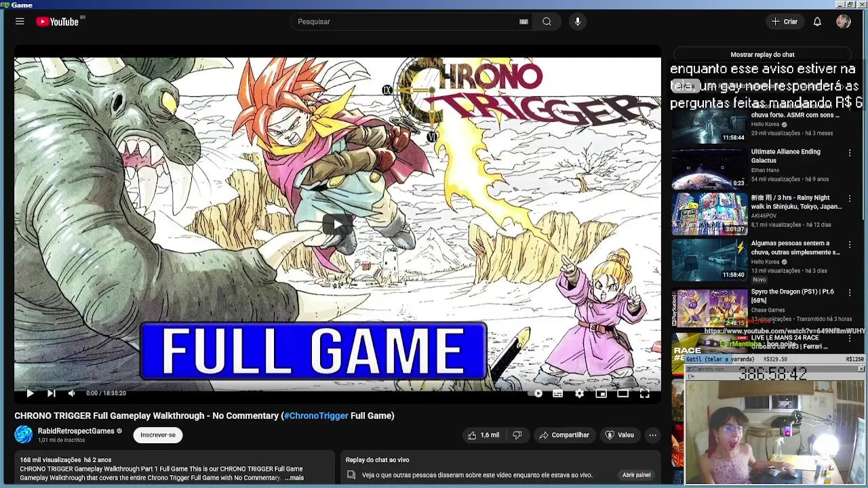The height and width of the screenshot is (488, 868).
Task: Open chat panel with Abrir painel
Action: (x=636, y=475)
